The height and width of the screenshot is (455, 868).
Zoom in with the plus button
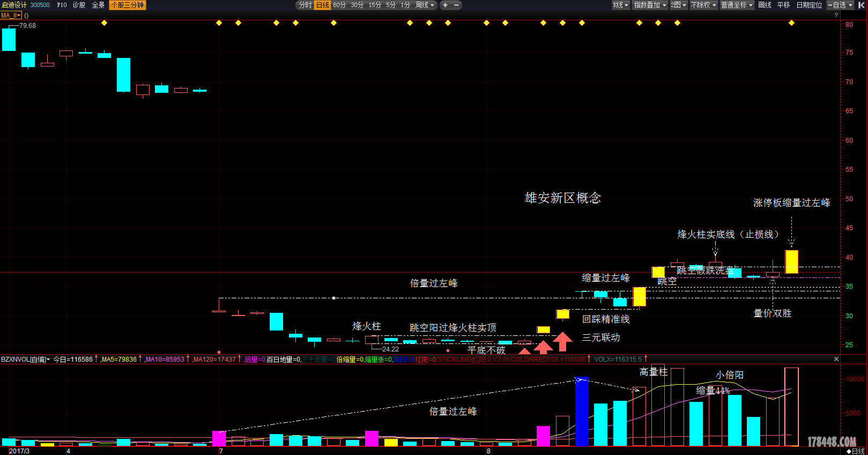[445, 5]
